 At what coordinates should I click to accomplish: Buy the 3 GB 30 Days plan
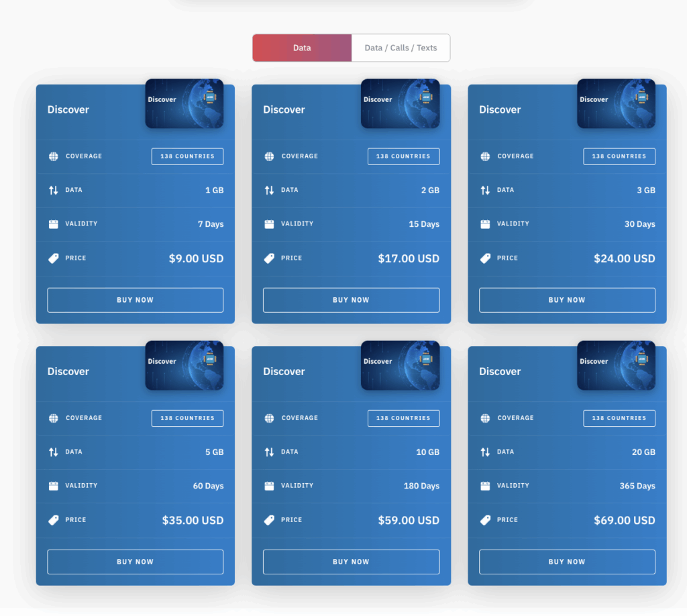pos(567,300)
